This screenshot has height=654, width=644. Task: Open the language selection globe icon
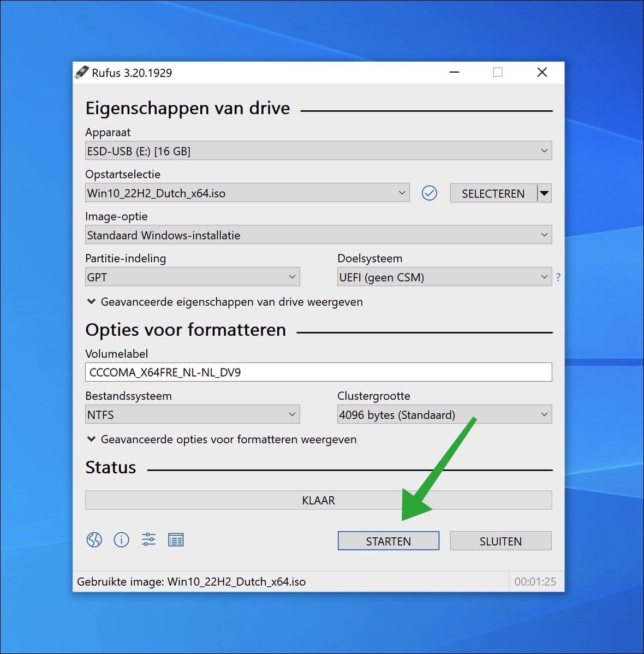[x=94, y=540]
